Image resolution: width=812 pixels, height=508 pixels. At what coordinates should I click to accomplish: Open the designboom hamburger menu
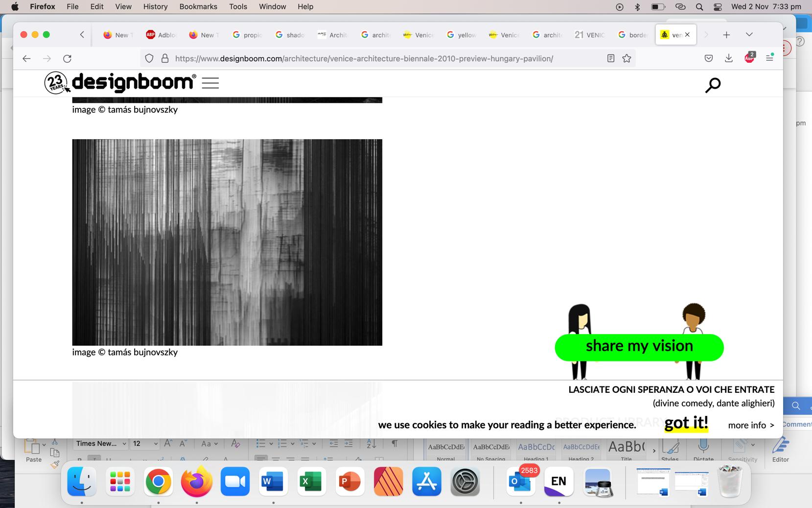click(x=210, y=83)
